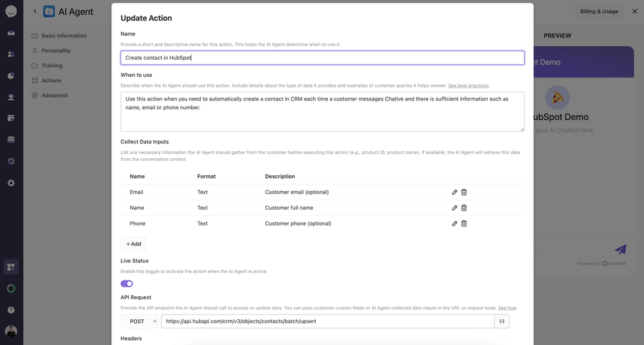This screenshot has width=644, height=345.
Task: Open the user avatar at sidebar bottom
Action: pyautogui.click(x=11, y=331)
